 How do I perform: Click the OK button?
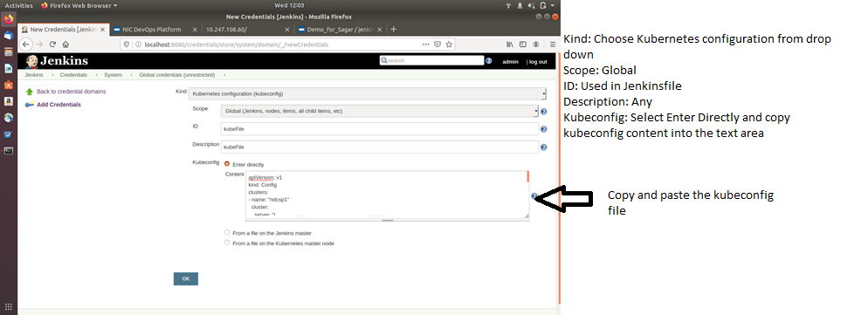coord(185,278)
